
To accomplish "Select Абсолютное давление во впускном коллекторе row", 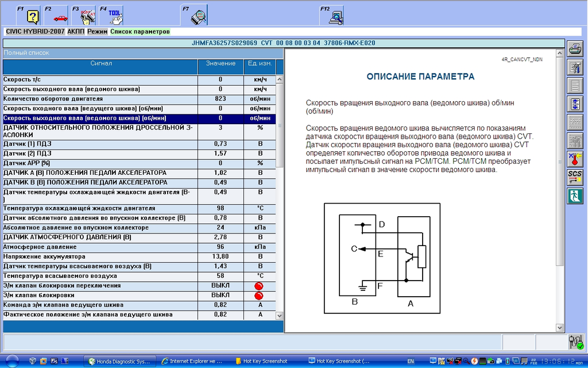I will click(139, 228).
